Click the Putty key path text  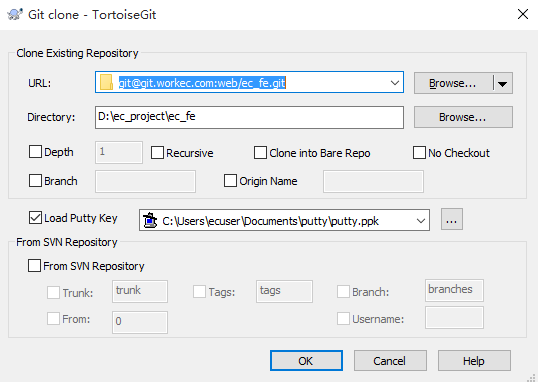coord(270,221)
